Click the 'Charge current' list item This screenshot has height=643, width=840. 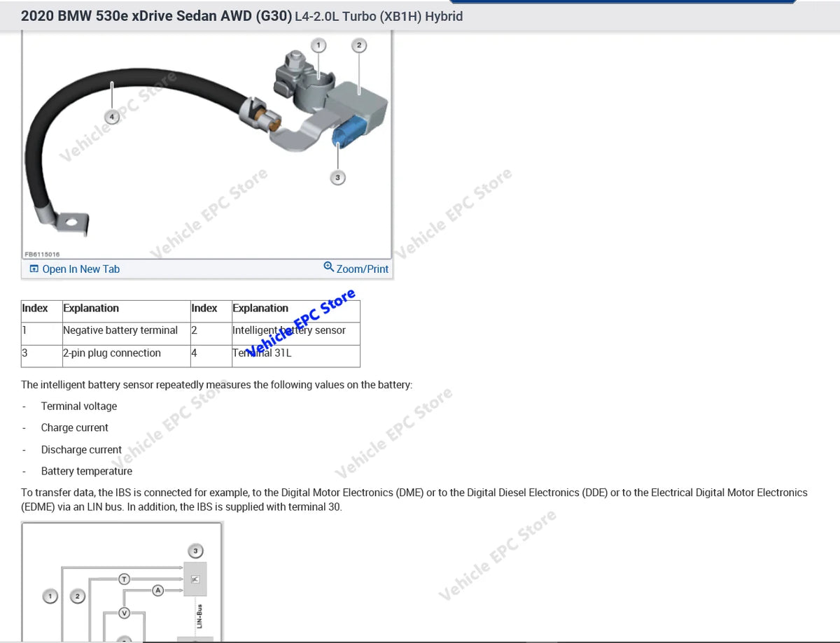(x=75, y=428)
